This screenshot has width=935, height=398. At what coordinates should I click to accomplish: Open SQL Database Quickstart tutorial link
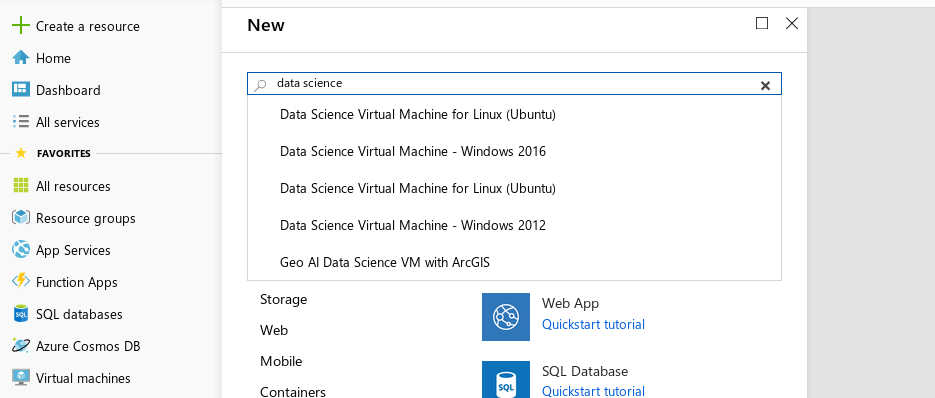[593, 391]
